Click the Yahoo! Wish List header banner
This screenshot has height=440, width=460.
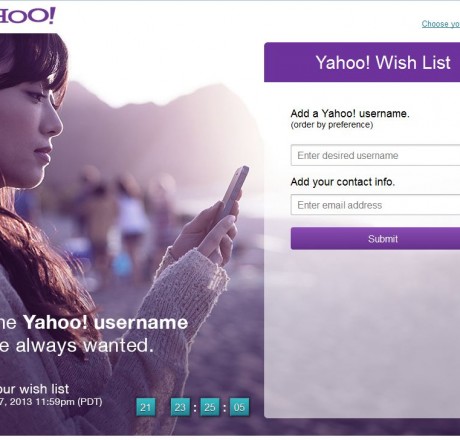[362, 62]
